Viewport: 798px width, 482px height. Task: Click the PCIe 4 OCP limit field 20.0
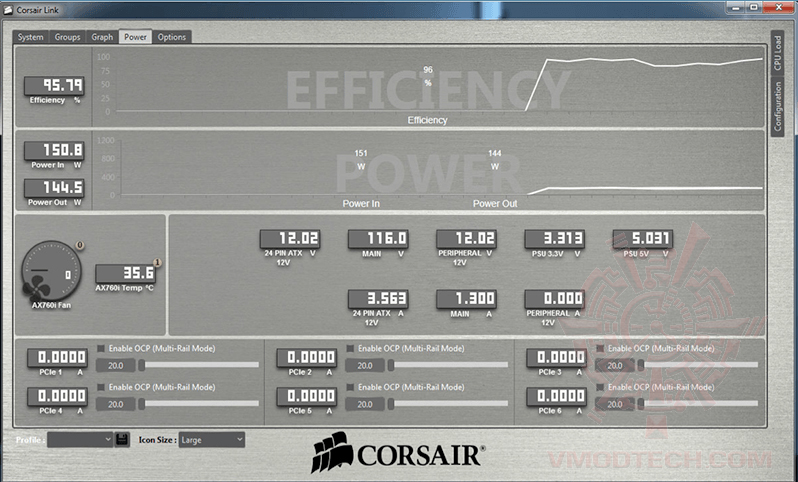[116, 404]
